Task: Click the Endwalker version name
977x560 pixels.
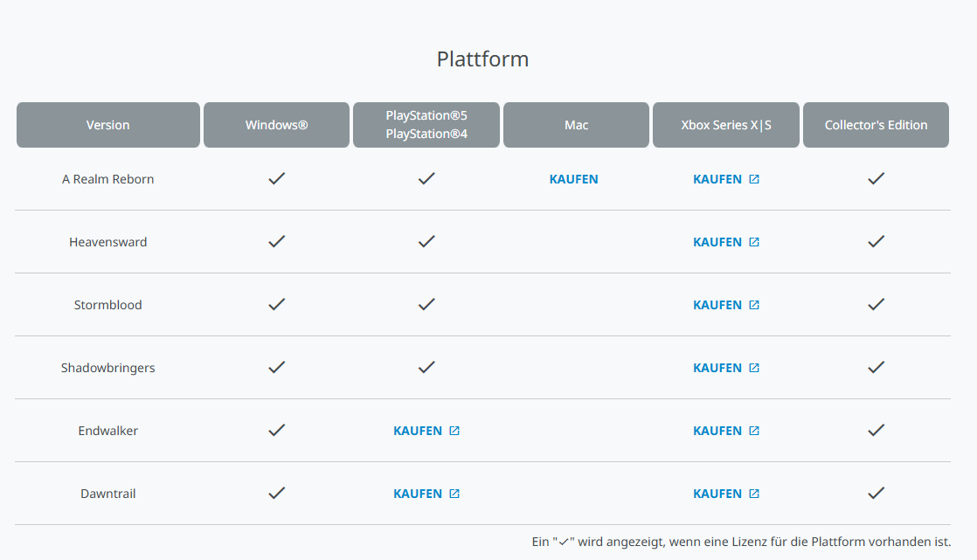Action: pyautogui.click(x=107, y=431)
